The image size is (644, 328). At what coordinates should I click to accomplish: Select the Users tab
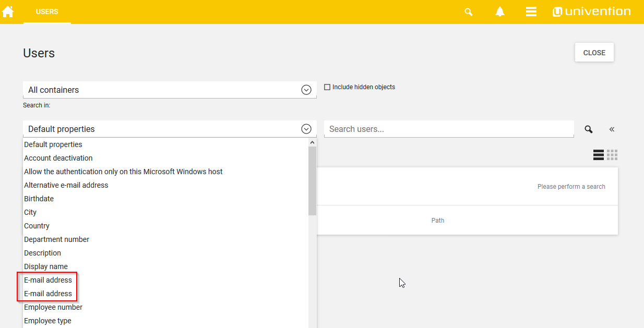(x=47, y=11)
